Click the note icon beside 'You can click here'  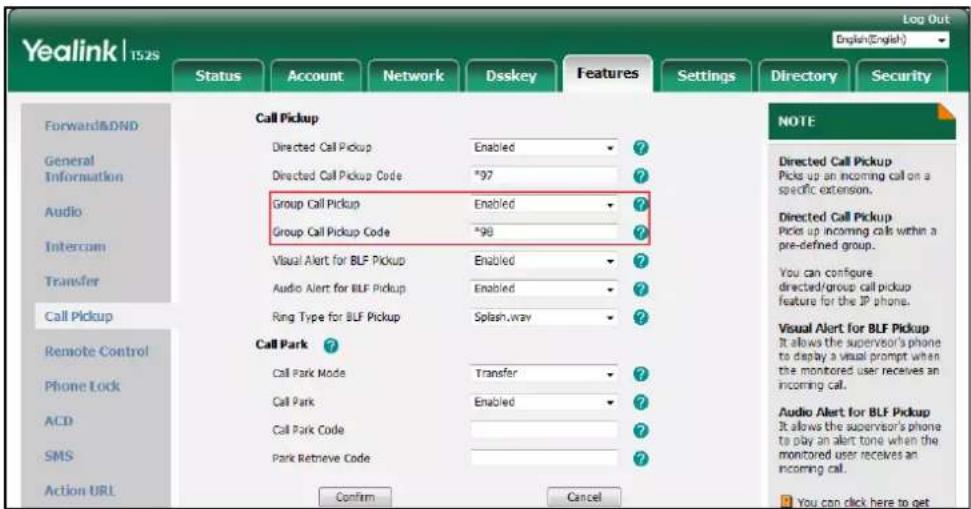[786, 502]
